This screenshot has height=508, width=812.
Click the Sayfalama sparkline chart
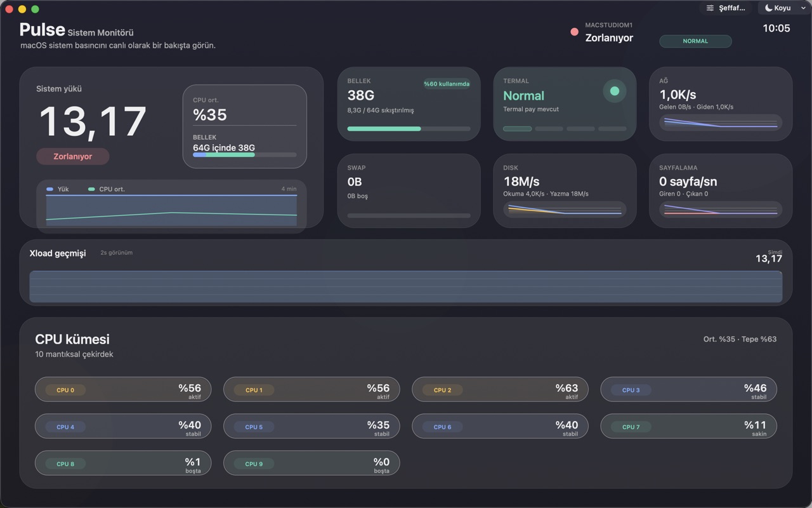pyautogui.click(x=721, y=210)
